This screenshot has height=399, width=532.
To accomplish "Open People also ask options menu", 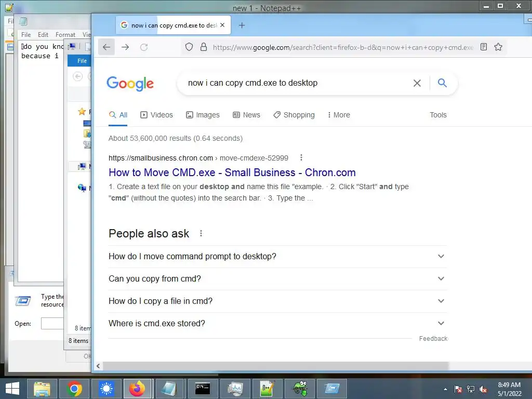I will [x=201, y=233].
